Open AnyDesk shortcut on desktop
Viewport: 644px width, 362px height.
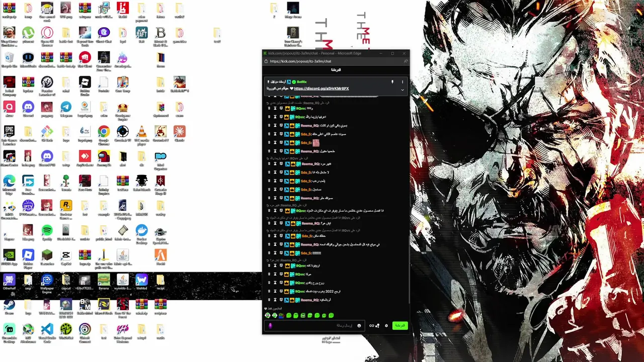click(85, 157)
